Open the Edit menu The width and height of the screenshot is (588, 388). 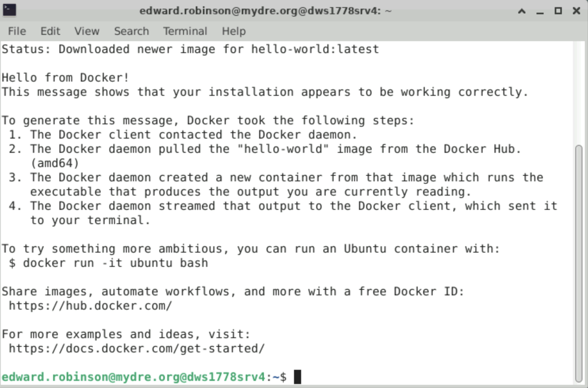click(x=50, y=31)
